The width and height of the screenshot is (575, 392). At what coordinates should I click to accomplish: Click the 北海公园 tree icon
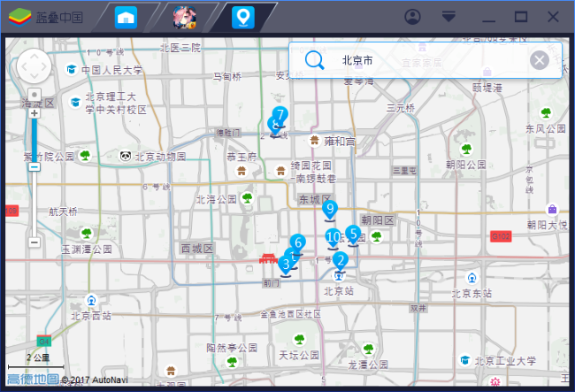tap(248, 198)
